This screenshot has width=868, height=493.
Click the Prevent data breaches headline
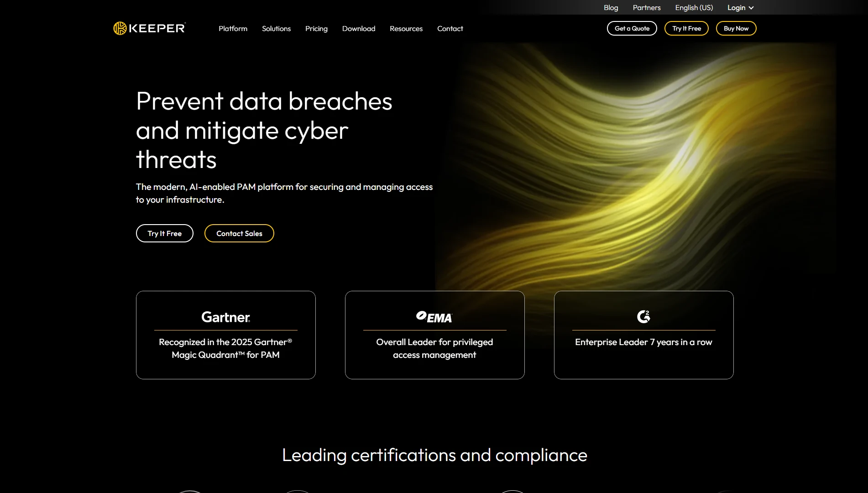(264, 130)
